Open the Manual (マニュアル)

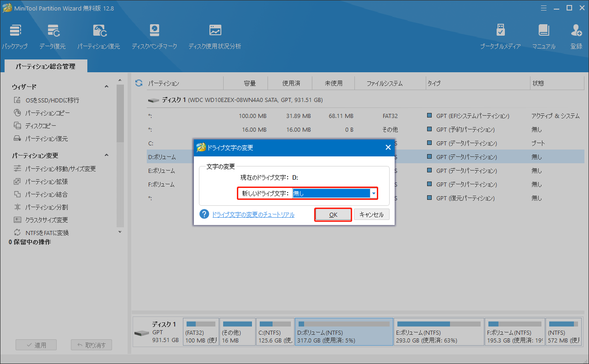click(x=544, y=37)
